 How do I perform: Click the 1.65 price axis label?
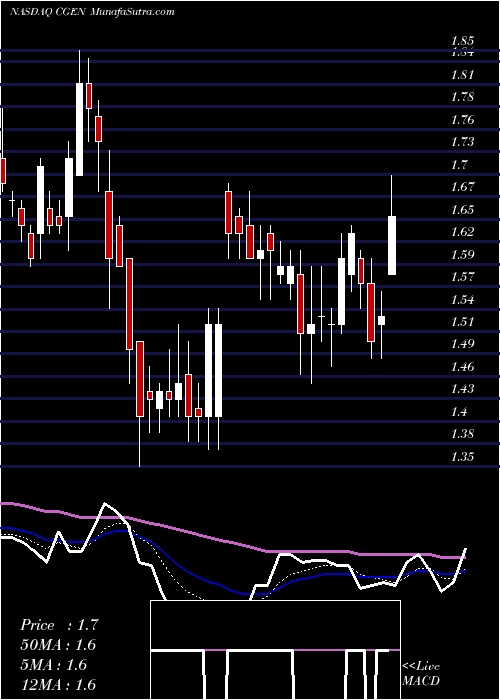(x=463, y=209)
